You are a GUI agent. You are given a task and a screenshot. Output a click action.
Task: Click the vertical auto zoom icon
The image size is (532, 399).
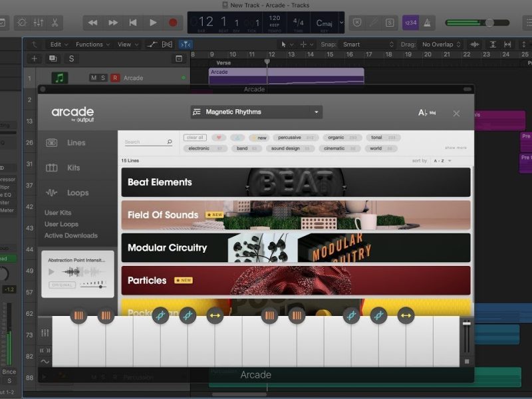(493, 45)
